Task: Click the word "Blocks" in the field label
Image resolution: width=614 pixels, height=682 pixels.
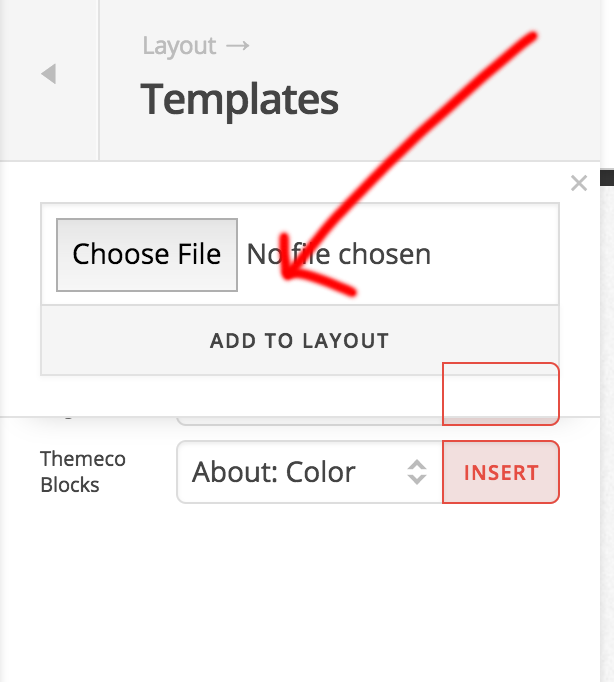Action: [69, 486]
